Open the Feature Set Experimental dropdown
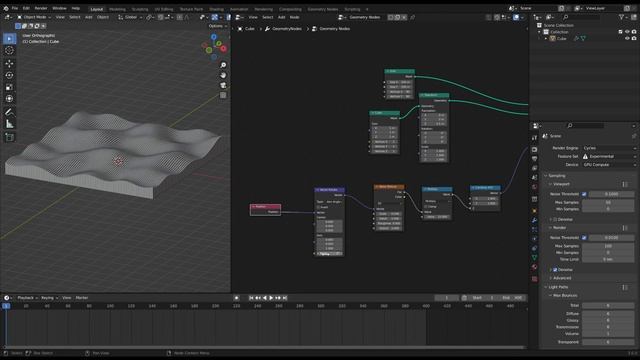Image resolution: width=640 pixels, height=360 pixels. coord(609,156)
